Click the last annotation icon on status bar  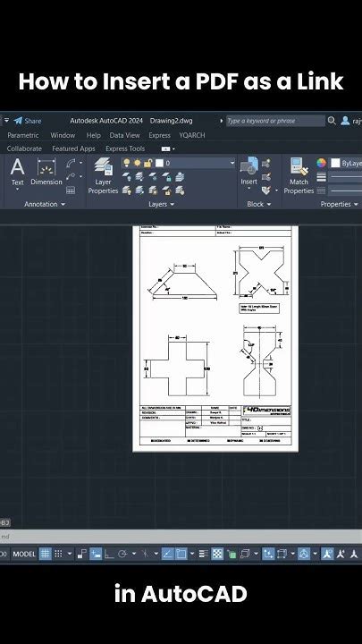tap(354, 554)
